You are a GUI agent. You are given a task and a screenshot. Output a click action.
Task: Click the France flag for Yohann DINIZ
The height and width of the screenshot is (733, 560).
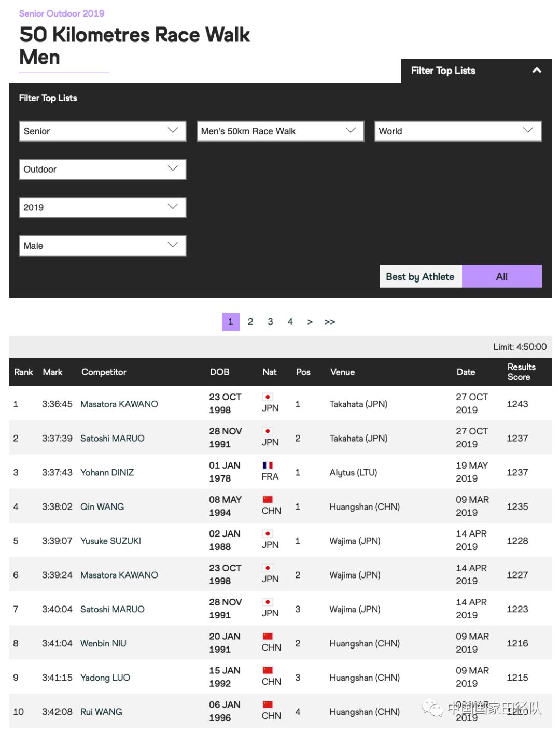coord(268,465)
